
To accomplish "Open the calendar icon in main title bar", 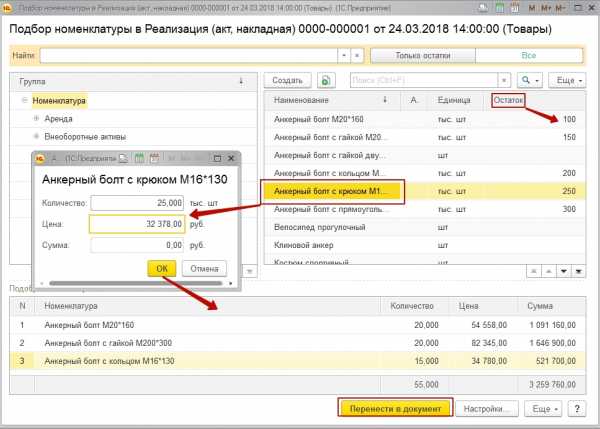I will coord(515,8).
